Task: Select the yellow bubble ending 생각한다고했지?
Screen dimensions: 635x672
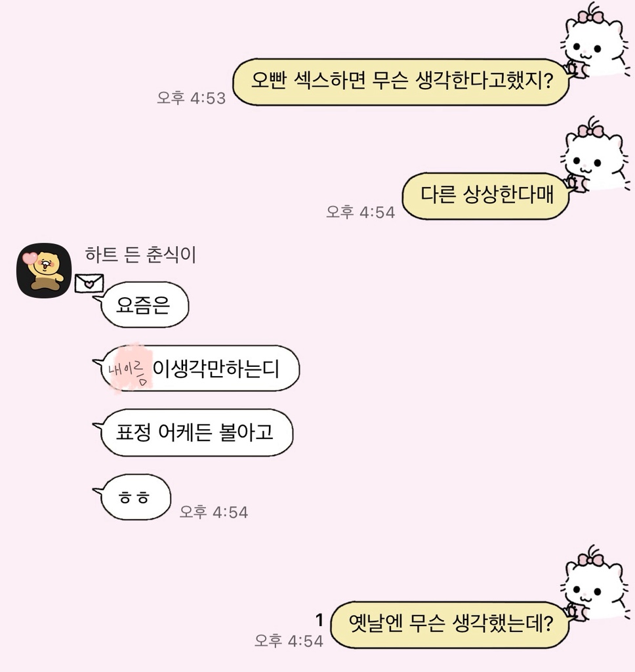Action: click(401, 82)
